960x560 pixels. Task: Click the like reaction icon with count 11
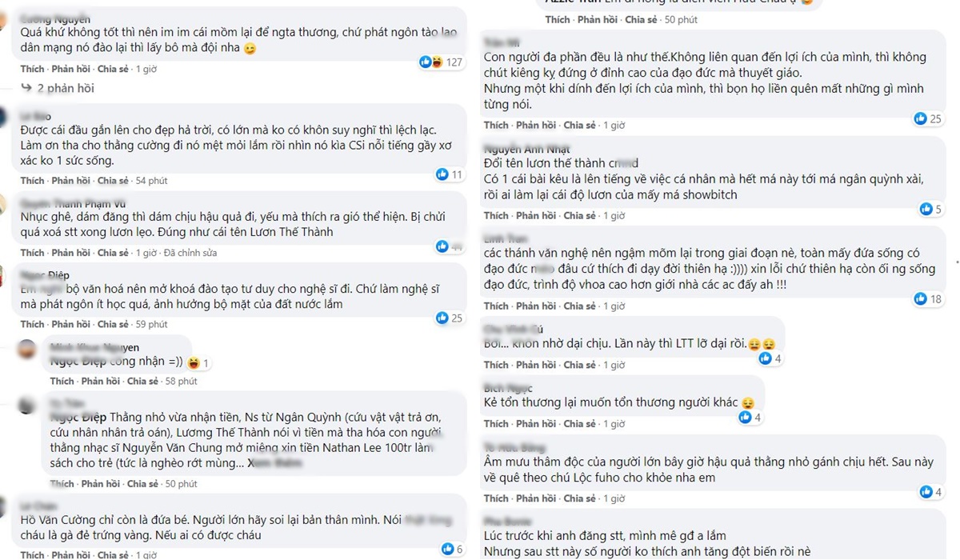tap(449, 174)
